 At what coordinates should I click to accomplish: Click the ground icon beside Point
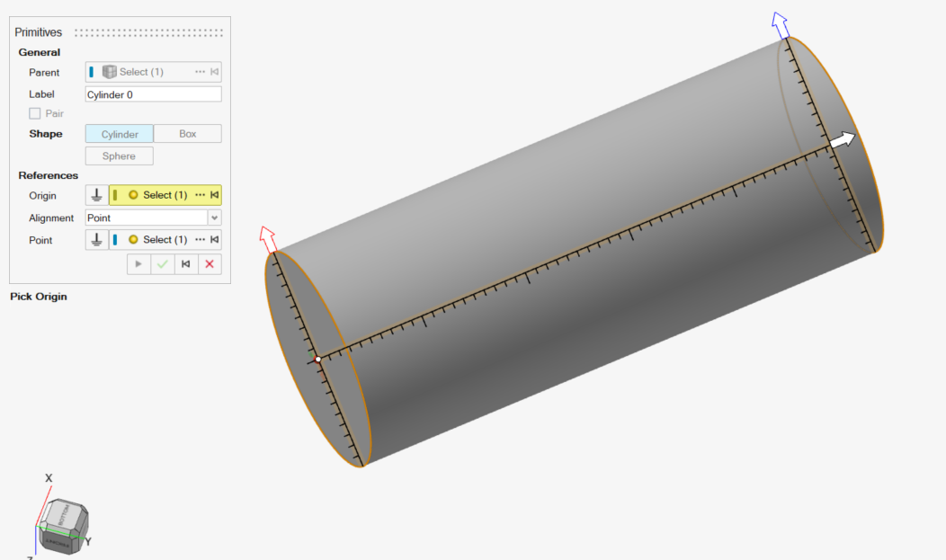[96, 240]
